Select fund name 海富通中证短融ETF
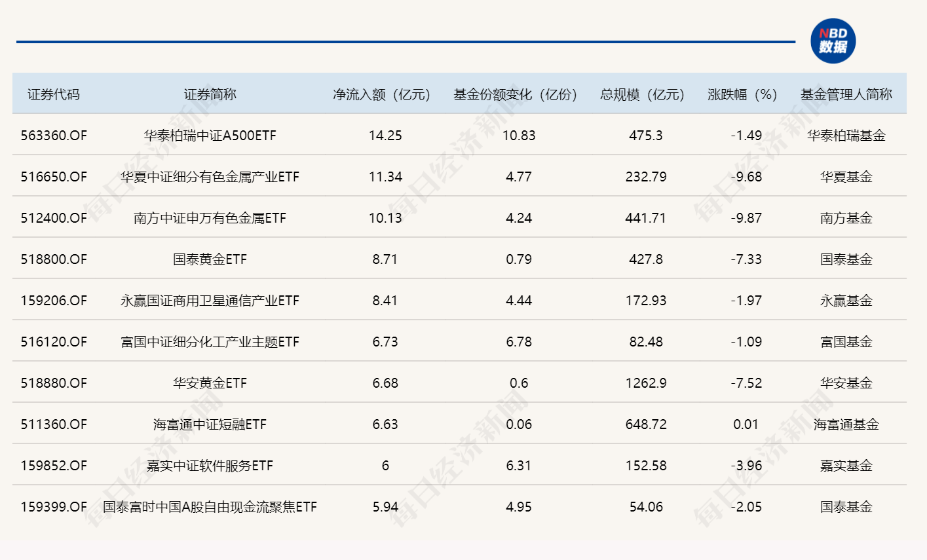 pos(210,424)
